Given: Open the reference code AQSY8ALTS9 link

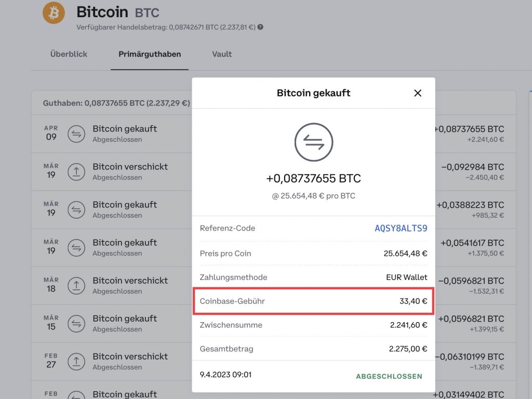Looking at the screenshot, I should point(401,228).
